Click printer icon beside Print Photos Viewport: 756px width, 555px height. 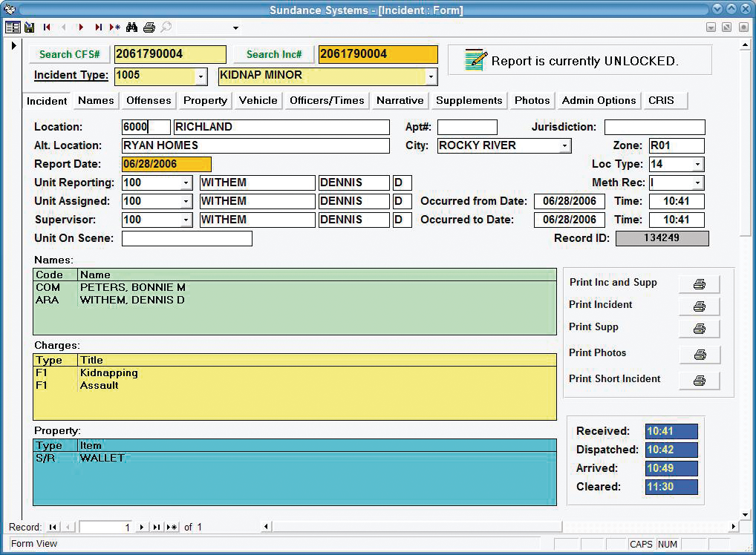[x=699, y=355]
